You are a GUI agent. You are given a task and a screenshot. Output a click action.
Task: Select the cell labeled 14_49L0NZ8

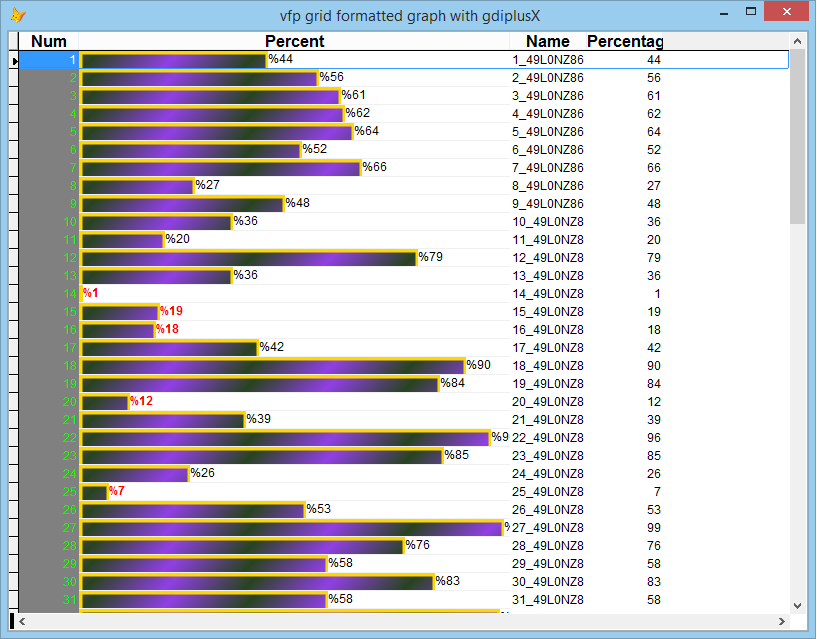point(548,293)
